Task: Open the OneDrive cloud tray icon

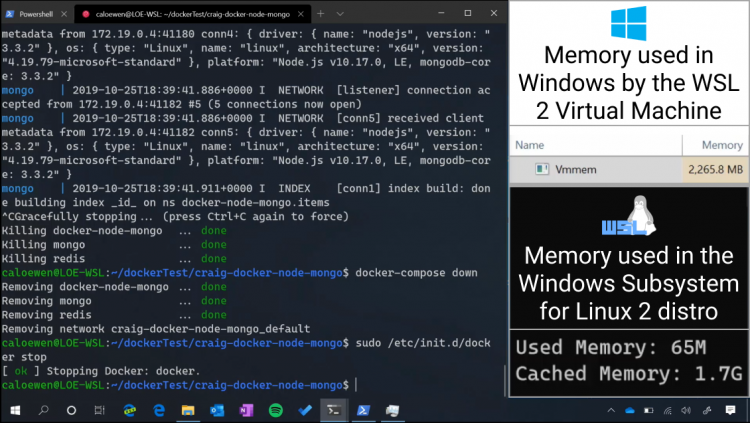Action: 630,411
